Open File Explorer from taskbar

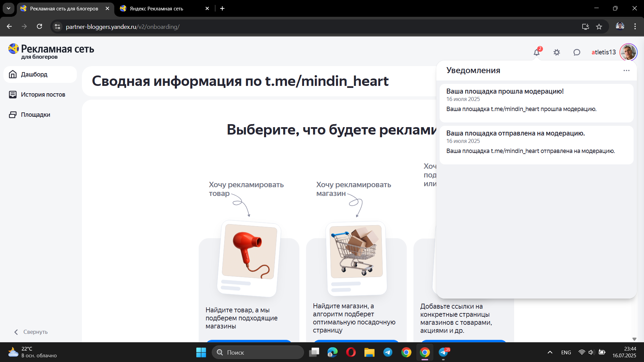coord(369,352)
